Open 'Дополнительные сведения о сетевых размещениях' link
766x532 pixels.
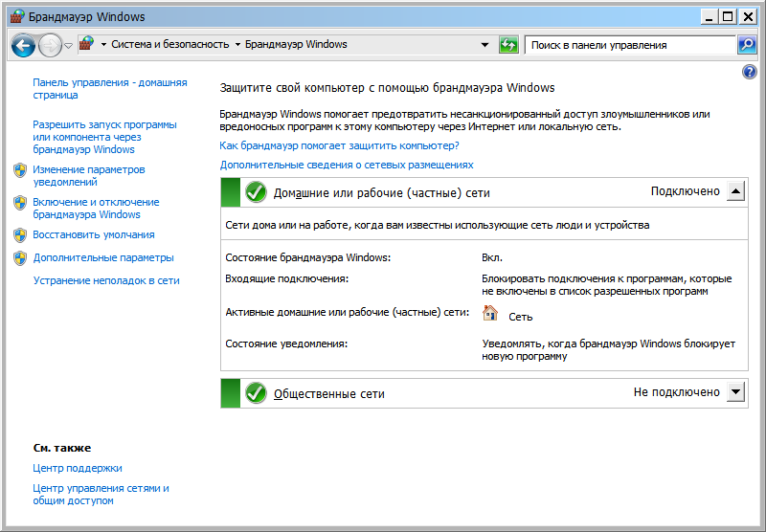pos(347,165)
